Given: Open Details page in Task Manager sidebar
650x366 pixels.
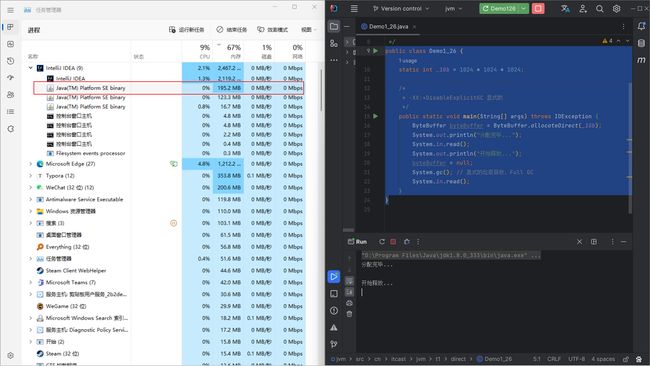Looking at the screenshot, I should pyautogui.click(x=10, y=111).
